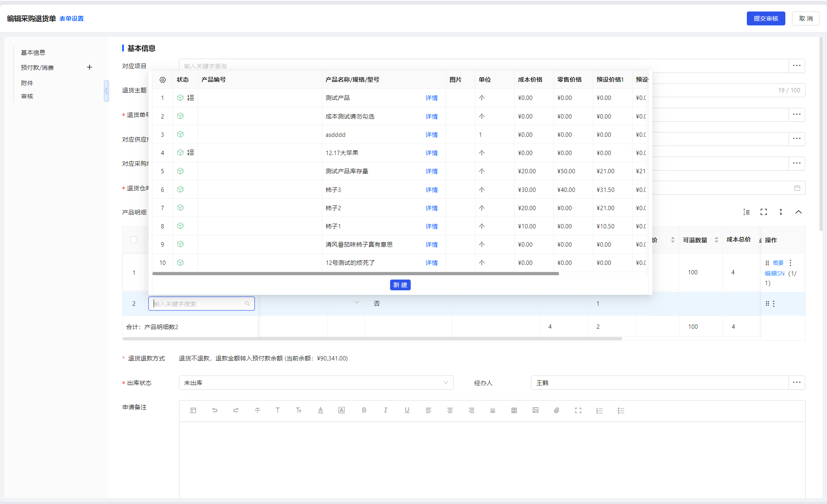Viewport: 827px width, 504px height.
Task: Click the calendar icon in date field
Action: pyautogui.click(x=797, y=188)
